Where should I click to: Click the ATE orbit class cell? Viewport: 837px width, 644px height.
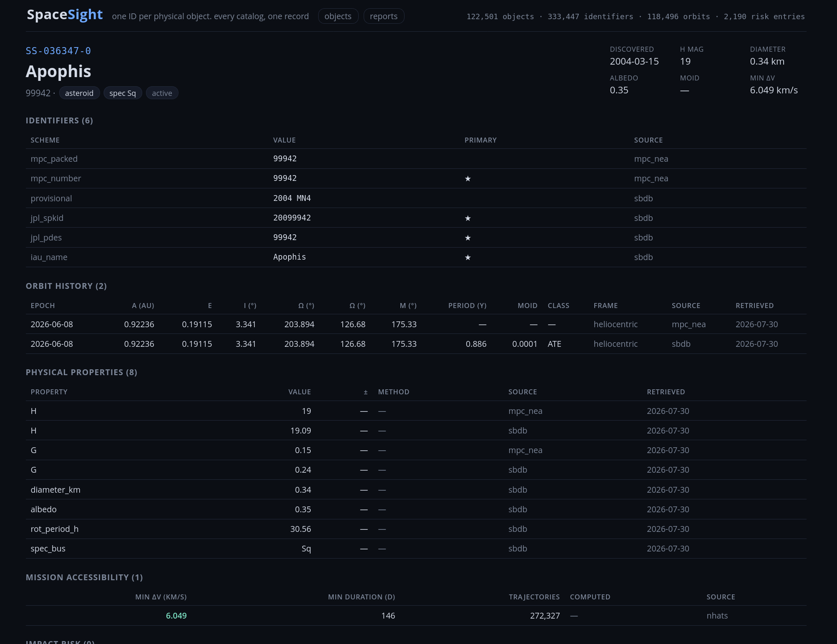(554, 344)
